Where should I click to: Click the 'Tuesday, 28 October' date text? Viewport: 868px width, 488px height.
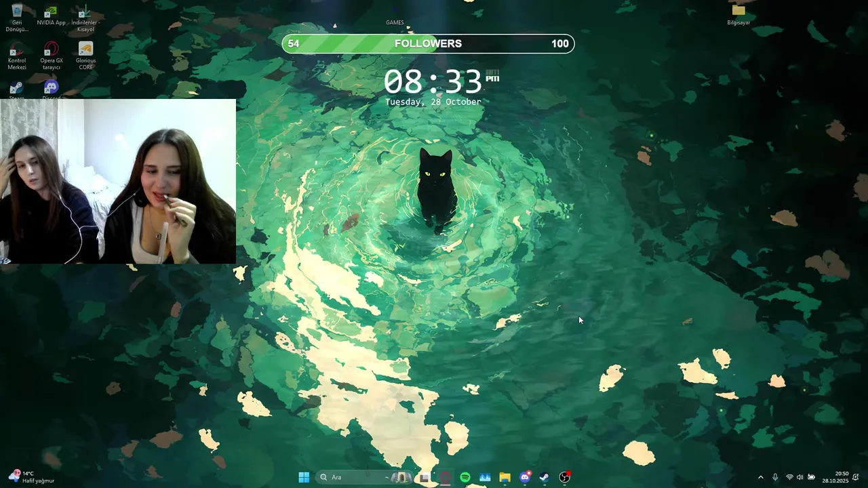coord(433,102)
